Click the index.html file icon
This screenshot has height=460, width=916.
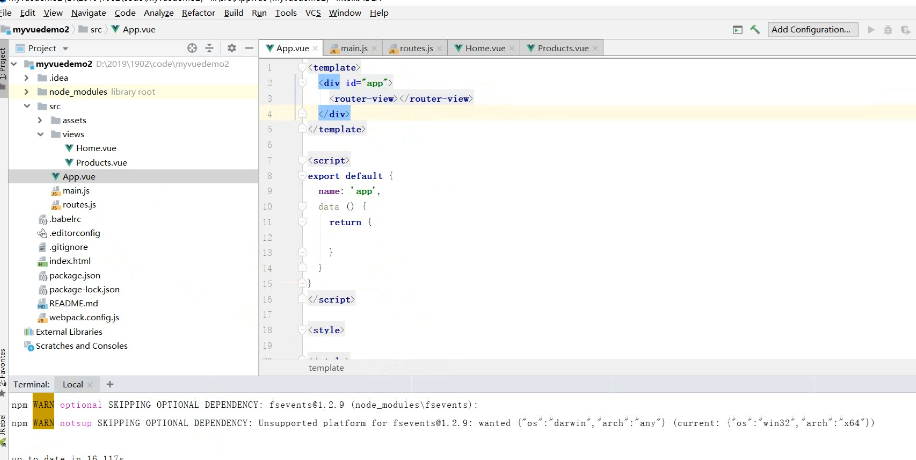[x=42, y=261]
